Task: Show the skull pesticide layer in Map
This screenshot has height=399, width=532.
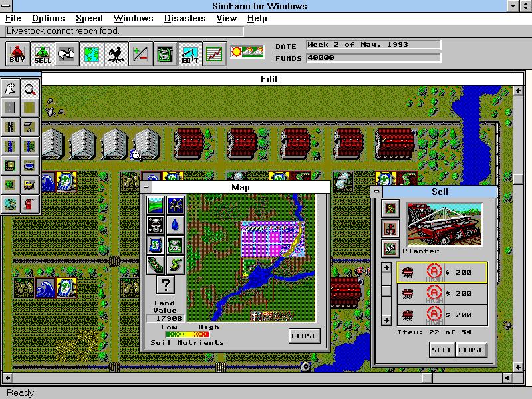Action: point(156,225)
